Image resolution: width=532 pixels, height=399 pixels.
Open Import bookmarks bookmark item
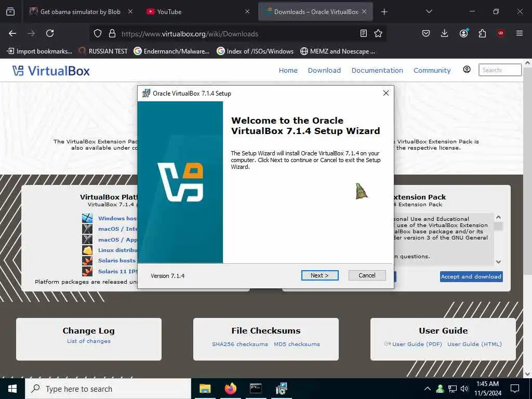point(39,51)
